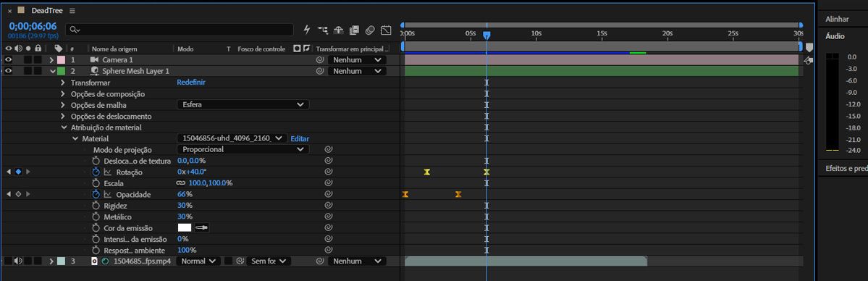This screenshot has width=868, height=281.
Task: Click stopwatch for Cor da emissão
Action: [x=96, y=228]
